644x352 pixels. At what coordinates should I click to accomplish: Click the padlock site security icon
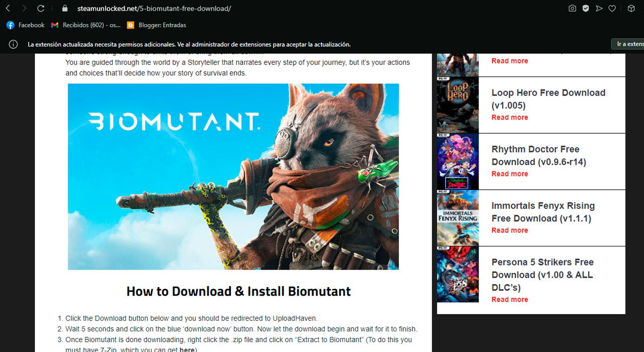(x=64, y=9)
